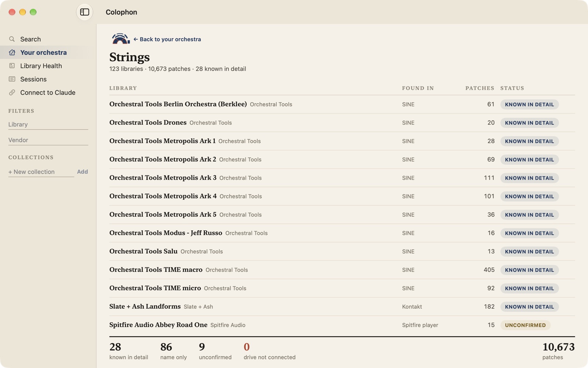The width and height of the screenshot is (588, 368).
Task: Click the STATUS column header
Action: 512,88
